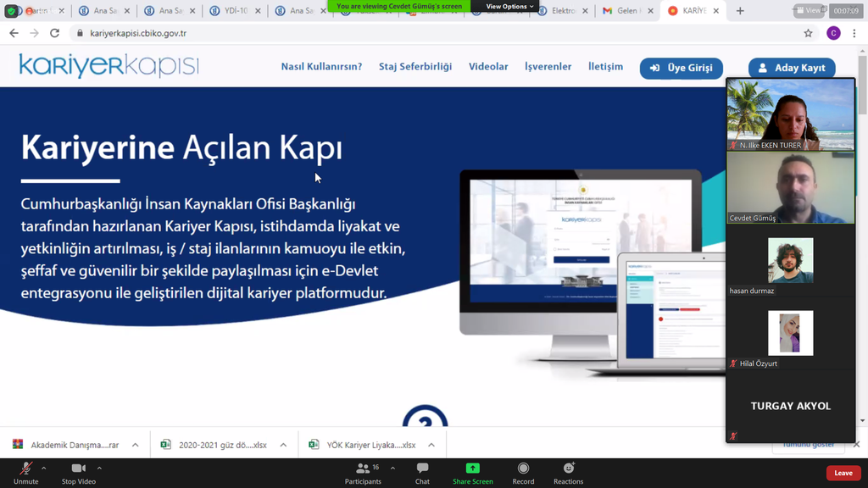This screenshot has width=868, height=488.
Task: Select hasan durmaz's participant tile
Action: 791,261
